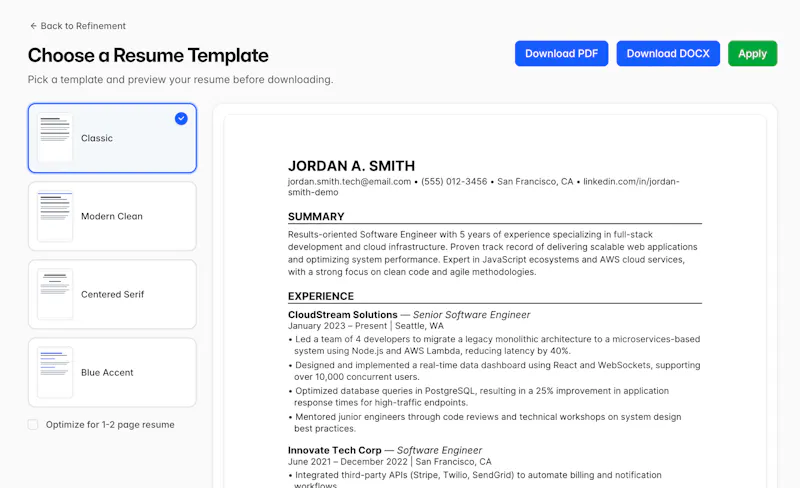Download the resume as PDF

pos(561,54)
